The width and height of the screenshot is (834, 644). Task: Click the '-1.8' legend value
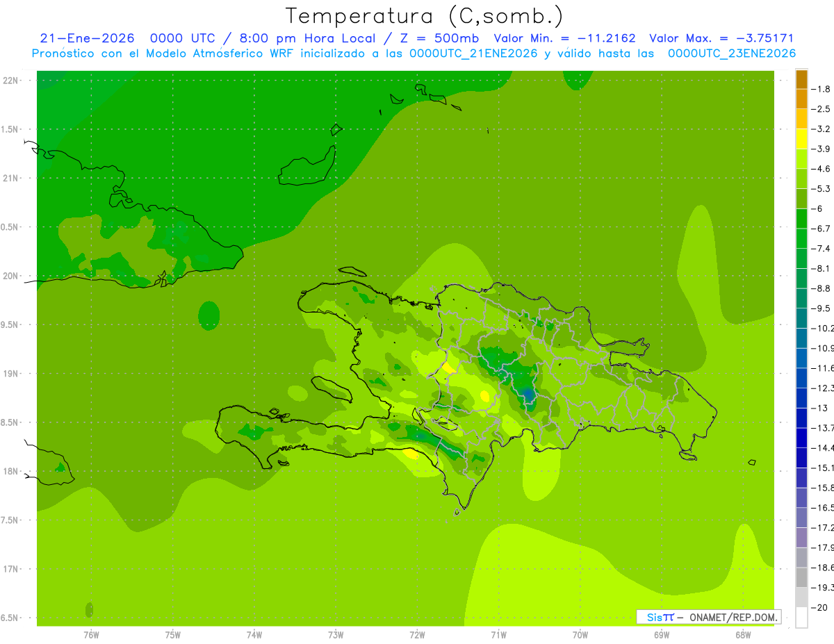[x=821, y=89]
